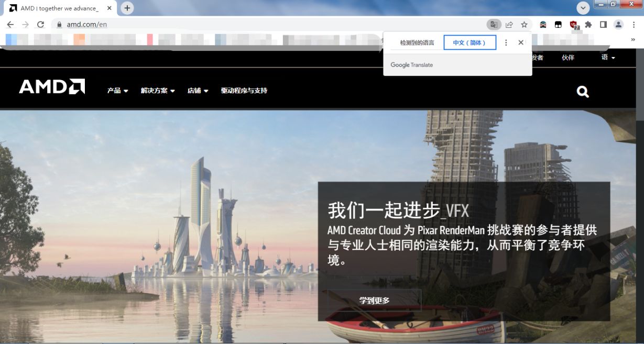Open the 伙伴 link in top bar
Viewport: 644px width, 344px height.
coord(568,58)
